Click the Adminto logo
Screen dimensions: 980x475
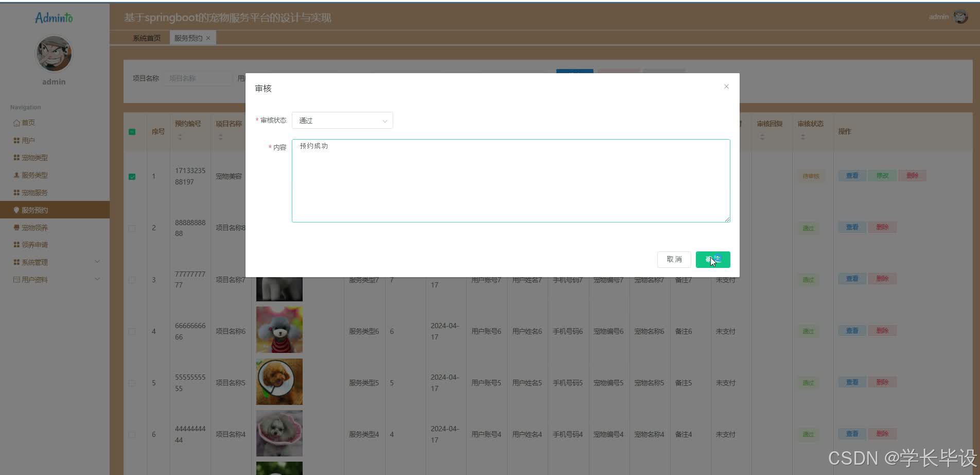click(54, 18)
